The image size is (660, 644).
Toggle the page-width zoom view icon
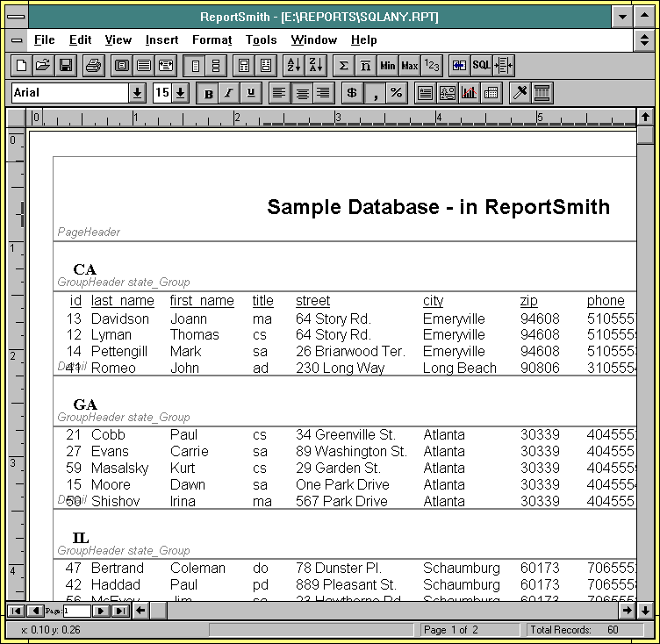click(x=166, y=66)
